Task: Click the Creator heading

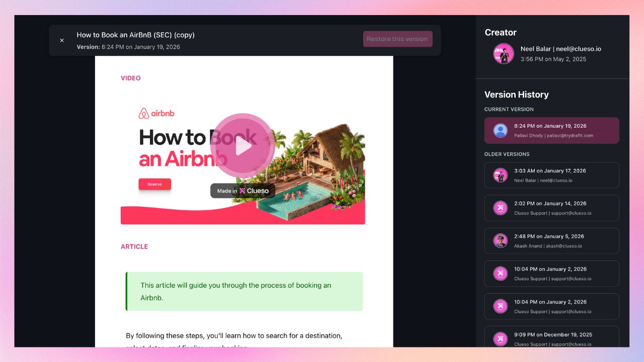Action: tap(501, 32)
